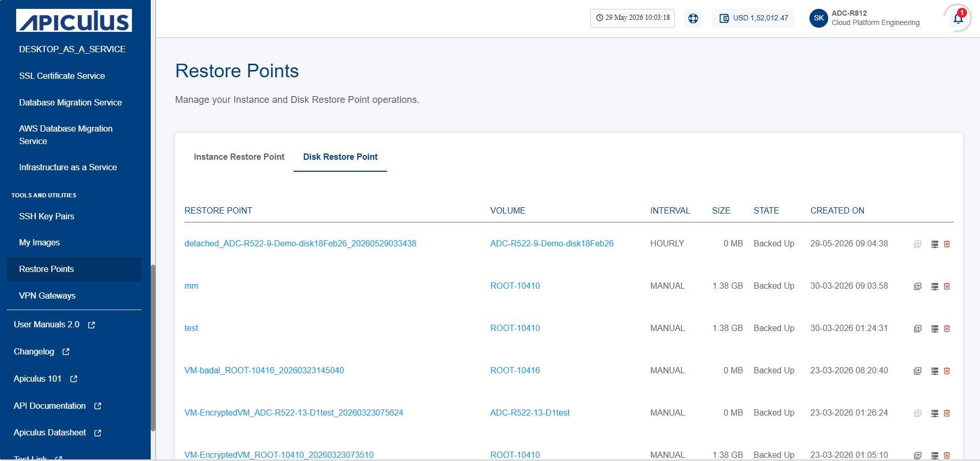This screenshot has height=461, width=980.
Task: Open volume ADC-R522-9-Demo-disk18Feb26
Action: (552, 243)
